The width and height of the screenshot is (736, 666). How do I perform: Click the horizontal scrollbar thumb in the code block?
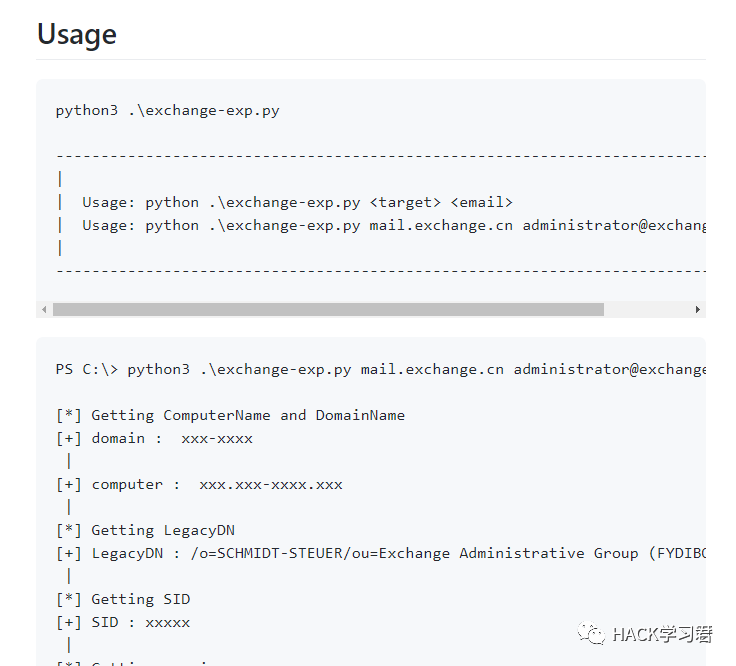pos(328,309)
